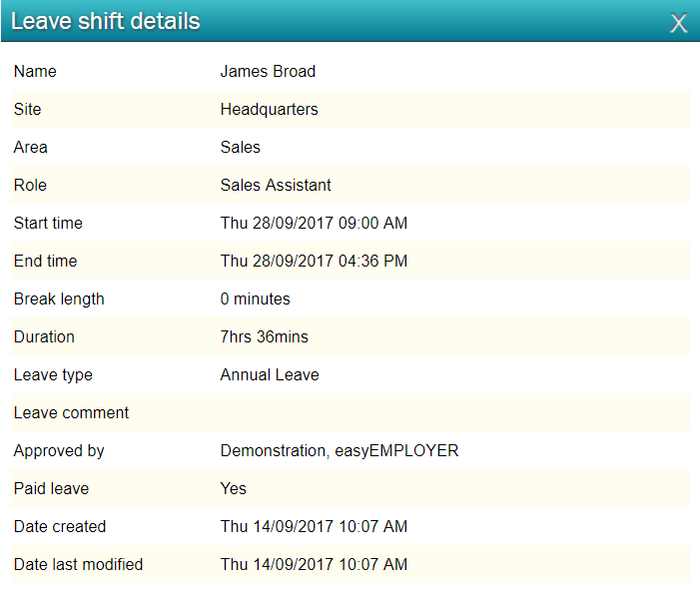Image resolution: width=700 pixels, height=594 pixels.
Task: Click the Date last modified timestamp
Action: [314, 564]
